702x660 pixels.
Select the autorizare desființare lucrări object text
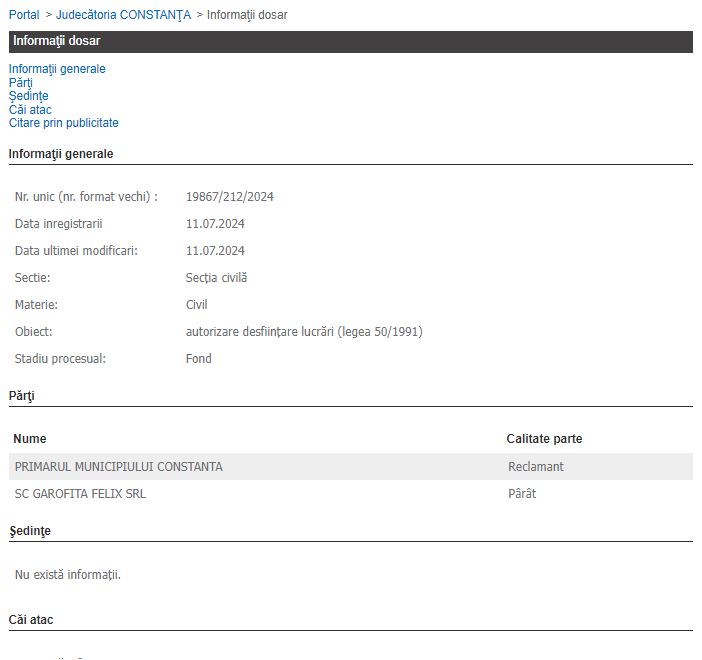304,332
